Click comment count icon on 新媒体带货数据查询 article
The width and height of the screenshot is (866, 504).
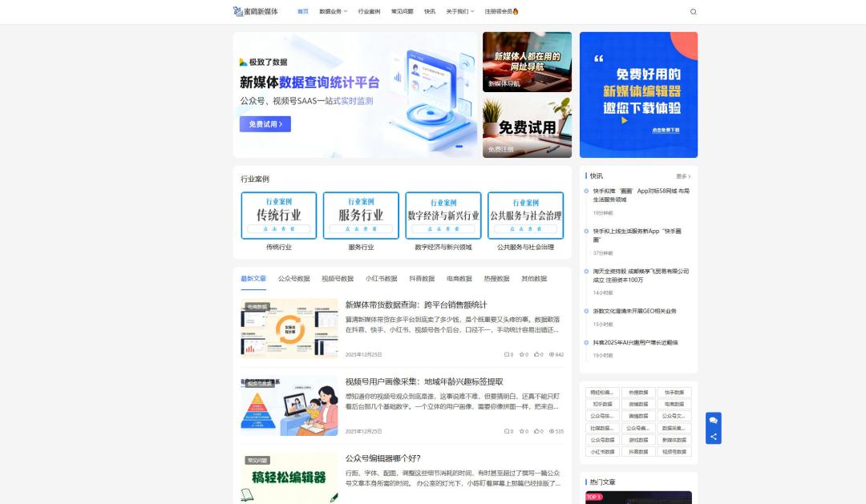coord(506,354)
